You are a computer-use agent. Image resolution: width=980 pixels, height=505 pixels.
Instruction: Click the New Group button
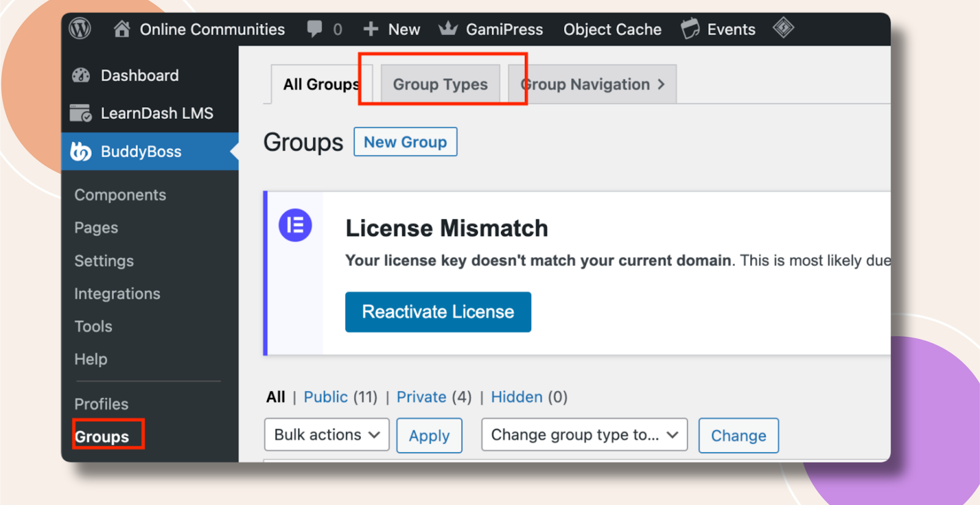pyautogui.click(x=405, y=142)
